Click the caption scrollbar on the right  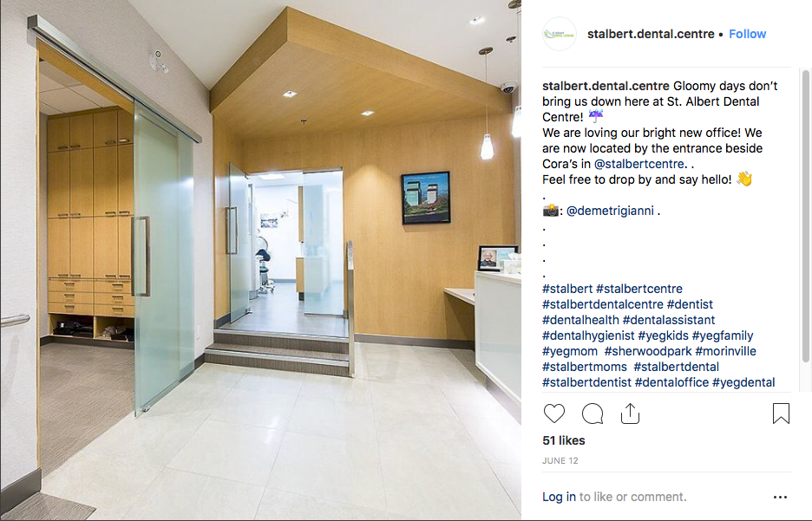tap(805, 216)
